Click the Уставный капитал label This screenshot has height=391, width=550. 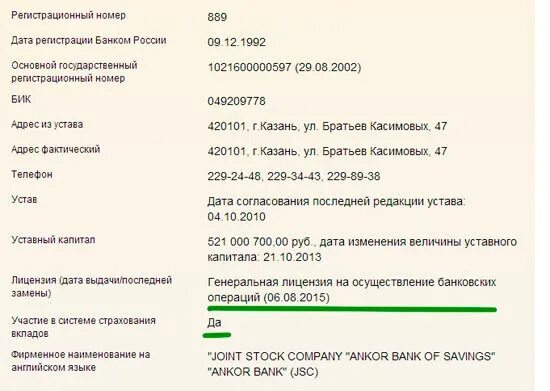[x=53, y=240]
